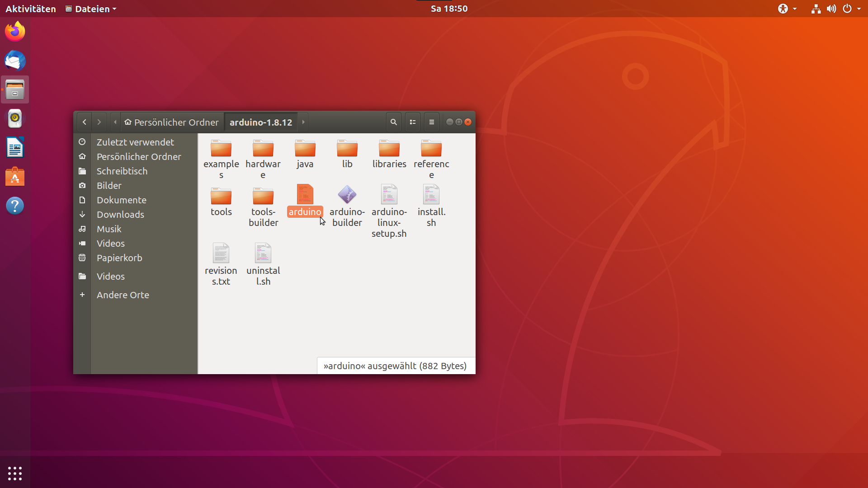Open the hardware folder
Image resolution: width=868 pixels, height=488 pixels.
(x=263, y=159)
